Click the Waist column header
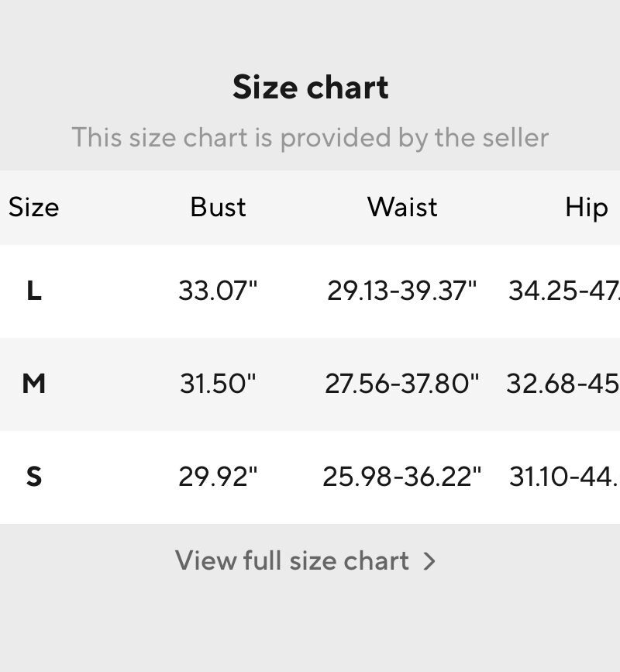Screen dimensions: 620x672 (402, 208)
